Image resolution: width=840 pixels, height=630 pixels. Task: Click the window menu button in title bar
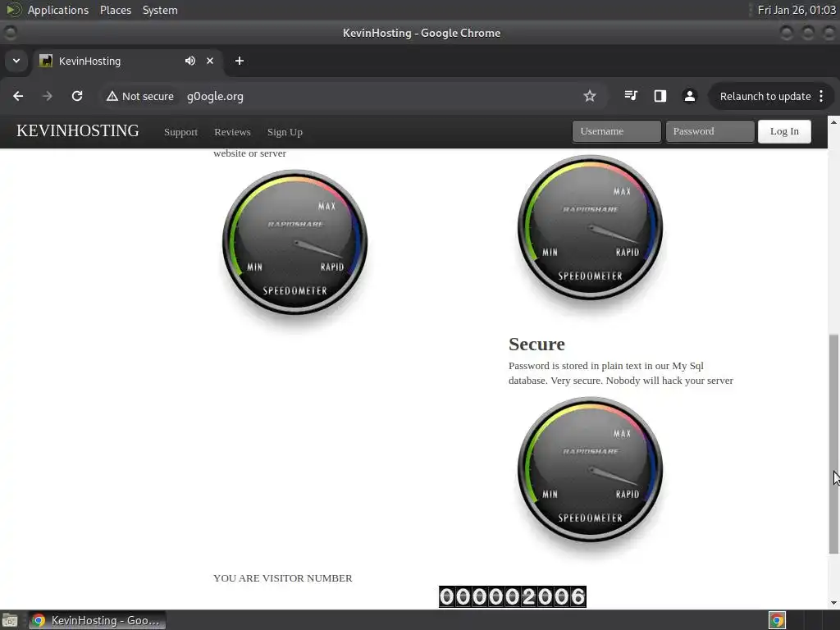click(10, 33)
